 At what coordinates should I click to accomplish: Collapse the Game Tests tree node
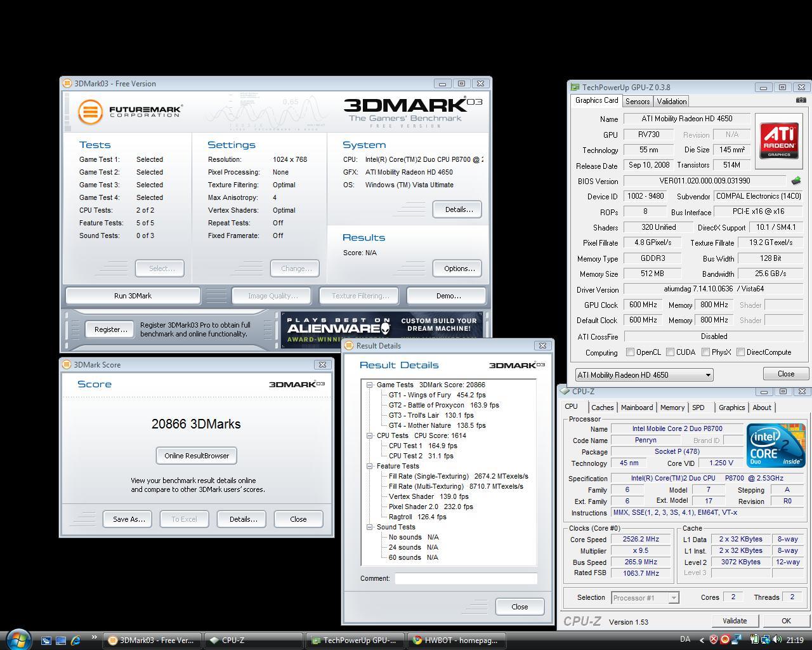pos(369,385)
